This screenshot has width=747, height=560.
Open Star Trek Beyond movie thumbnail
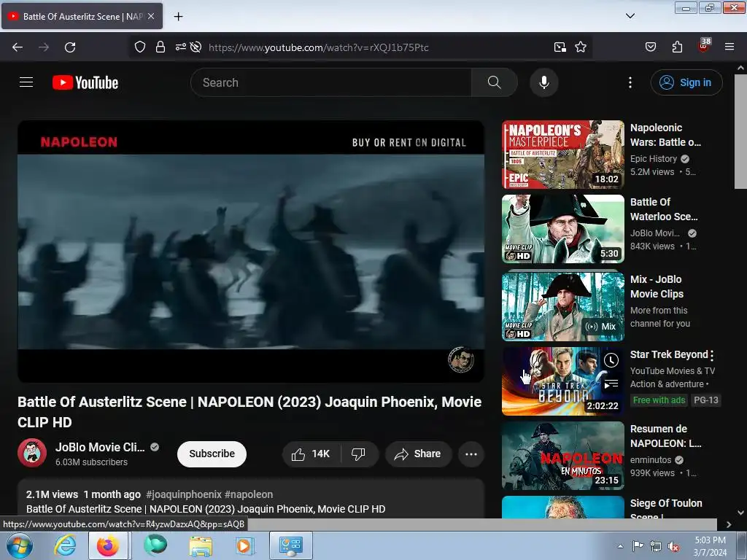(x=563, y=381)
